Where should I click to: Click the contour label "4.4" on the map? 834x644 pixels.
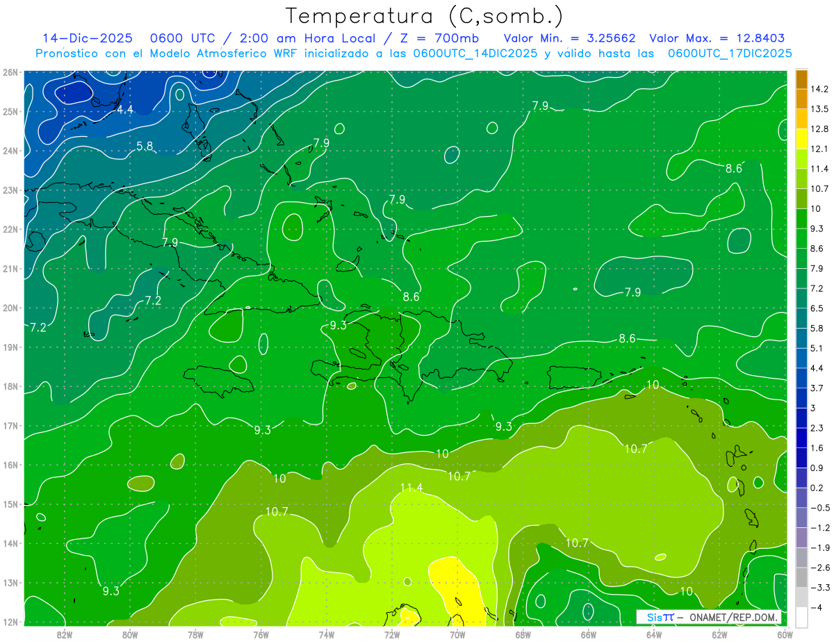124,110
